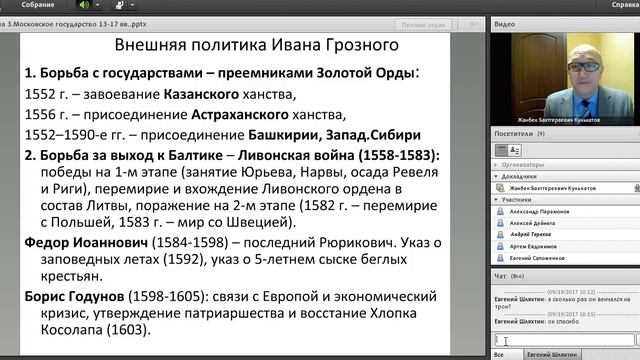Collapse the Участники group
Viewport: 640px width, 360px height.
(x=496, y=200)
